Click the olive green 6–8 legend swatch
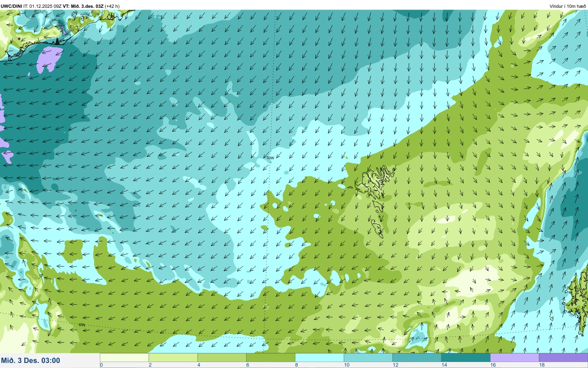 coord(271,357)
